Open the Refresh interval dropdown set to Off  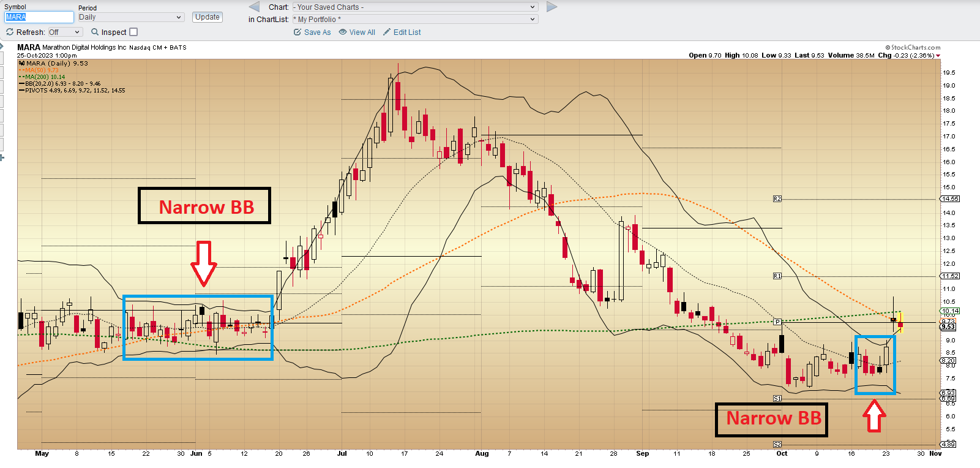[x=64, y=32]
